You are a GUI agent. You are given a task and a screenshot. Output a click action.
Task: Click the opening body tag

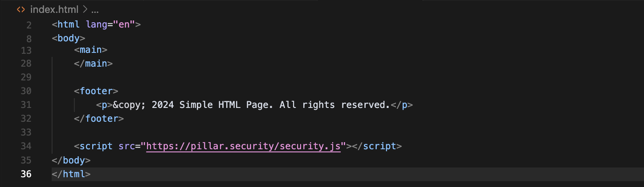tap(68, 38)
